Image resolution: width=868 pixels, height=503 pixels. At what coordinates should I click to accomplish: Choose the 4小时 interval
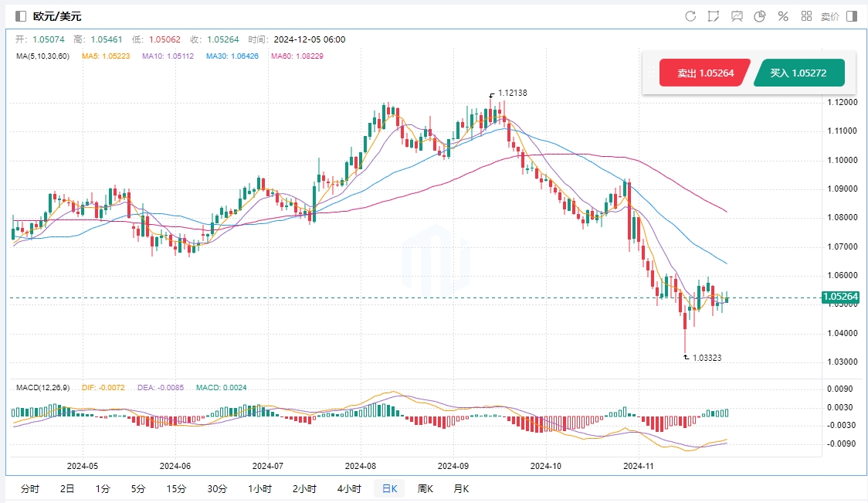pos(350,489)
